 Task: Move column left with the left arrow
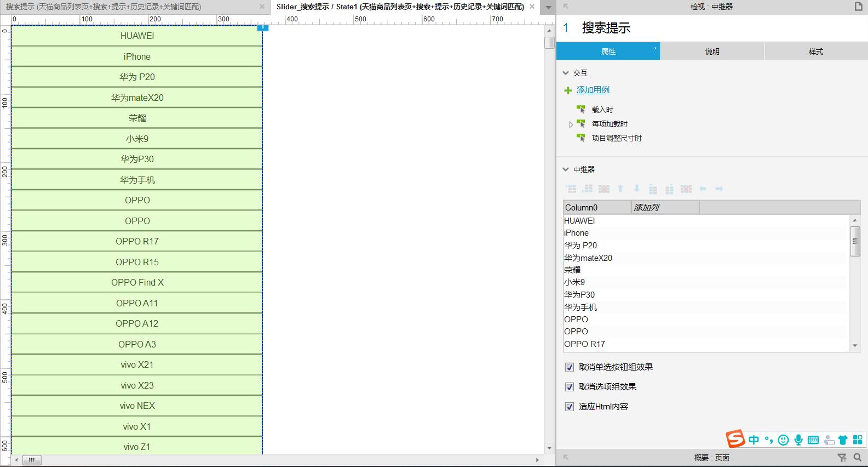703,189
